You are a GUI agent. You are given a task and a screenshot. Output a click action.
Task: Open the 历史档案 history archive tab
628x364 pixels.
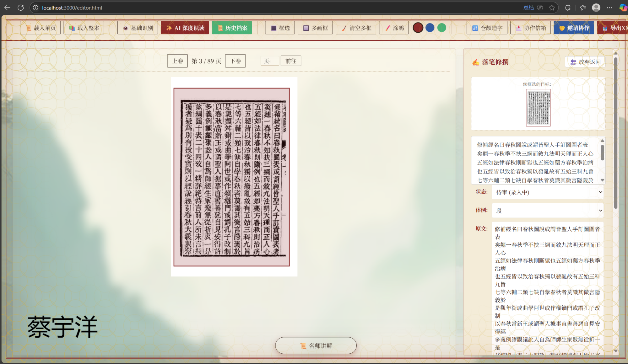(232, 28)
